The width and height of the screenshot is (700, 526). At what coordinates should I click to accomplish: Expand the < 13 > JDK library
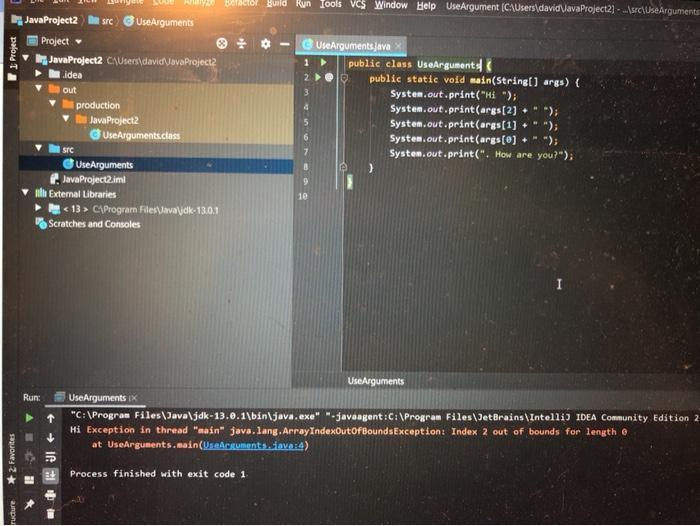coord(38,208)
